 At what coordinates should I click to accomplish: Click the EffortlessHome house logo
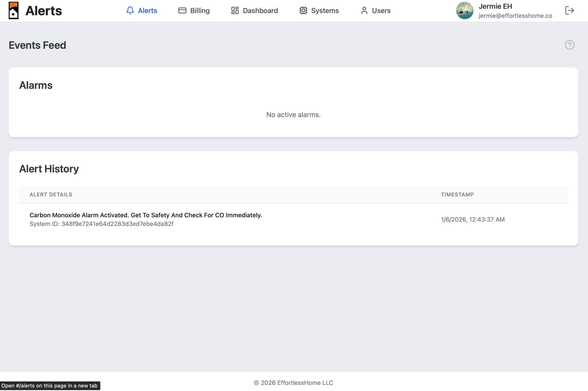(13, 10)
